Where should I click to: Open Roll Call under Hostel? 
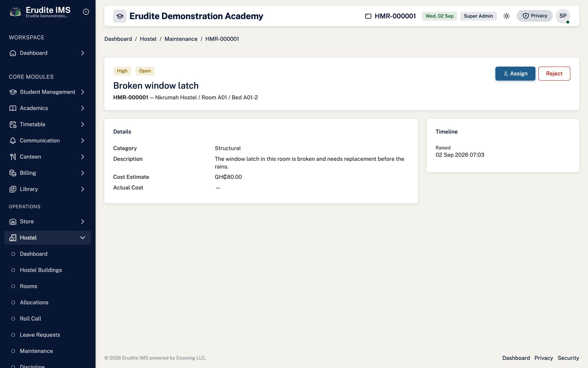click(48, 319)
